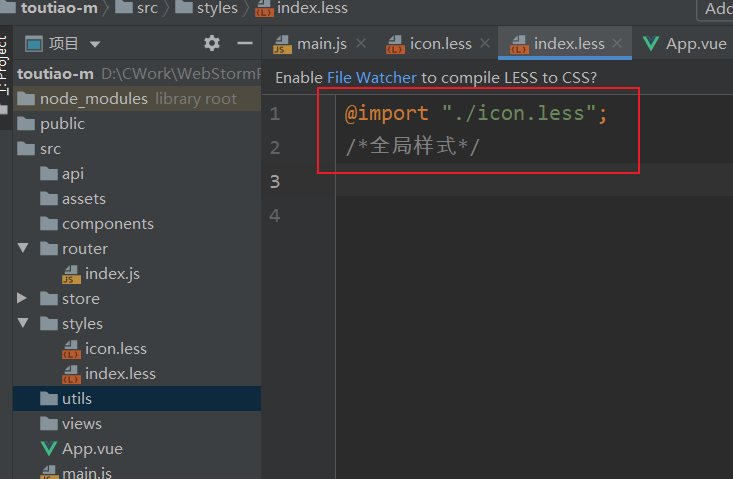
Task: Click the LESS icon on icon.less tab
Action: click(x=395, y=44)
